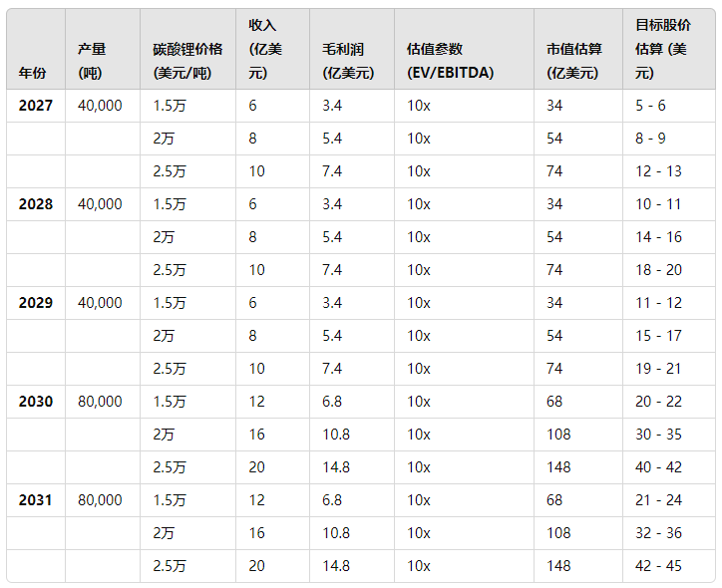Screen dimensions: 722x588
Task: Click the 市值估算 (亿美元) header
Action: coord(572,61)
